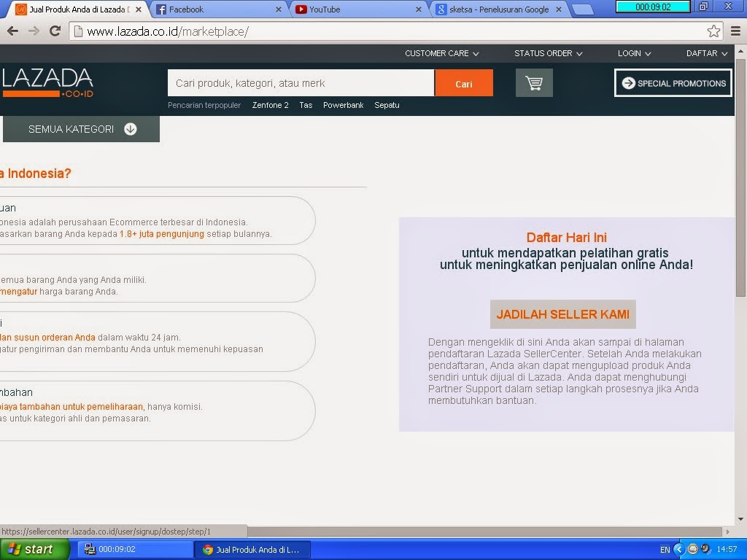Image resolution: width=747 pixels, height=560 pixels.
Task: Click the Jadilah Seller Kami button
Action: point(562,314)
